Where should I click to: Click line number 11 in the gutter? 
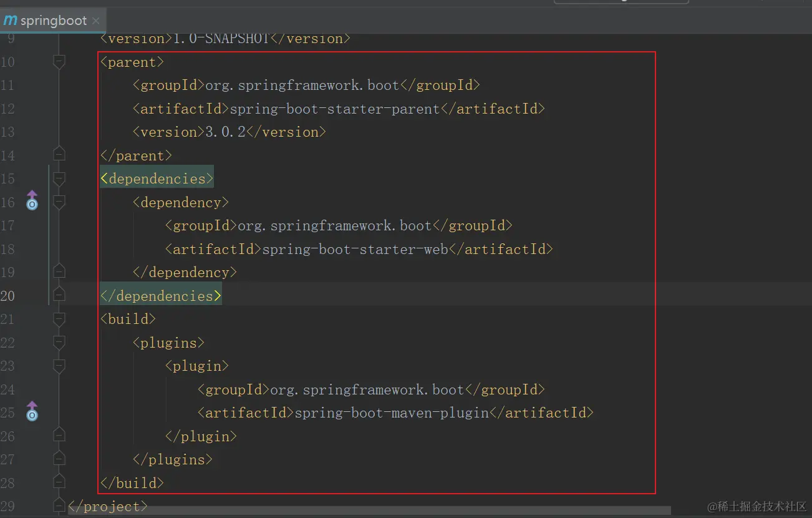tap(7, 85)
